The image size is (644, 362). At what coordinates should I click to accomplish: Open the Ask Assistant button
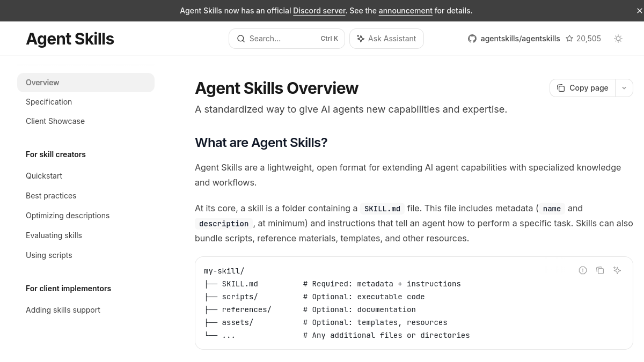click(x=386, y=39)
